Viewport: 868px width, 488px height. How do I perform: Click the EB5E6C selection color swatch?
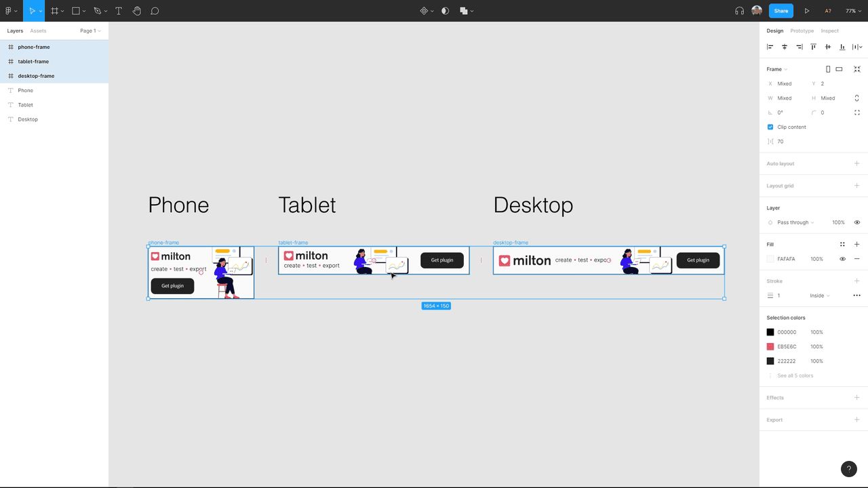tap(770, 346)
